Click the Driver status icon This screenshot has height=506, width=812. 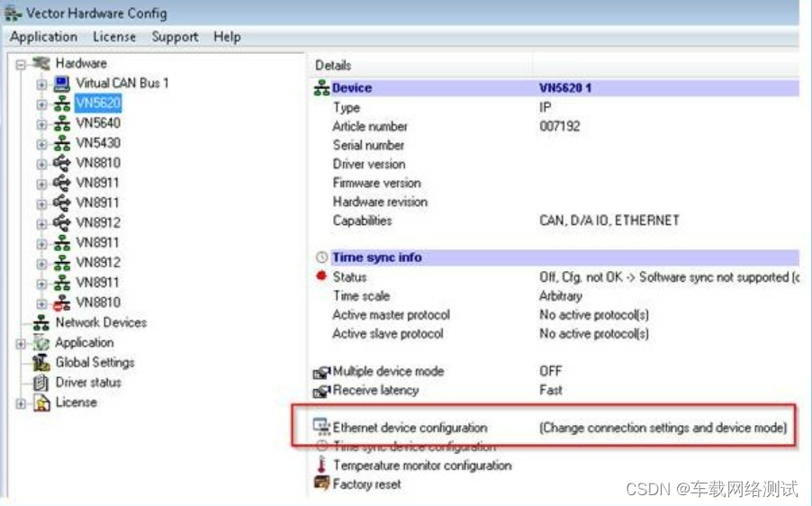41,383
